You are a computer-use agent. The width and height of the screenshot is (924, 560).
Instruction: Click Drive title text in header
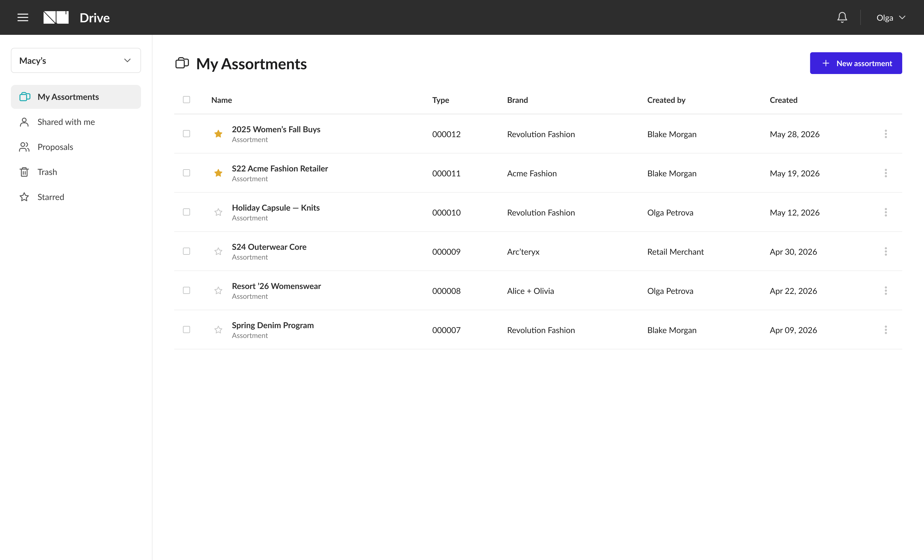tap(94, 18)
